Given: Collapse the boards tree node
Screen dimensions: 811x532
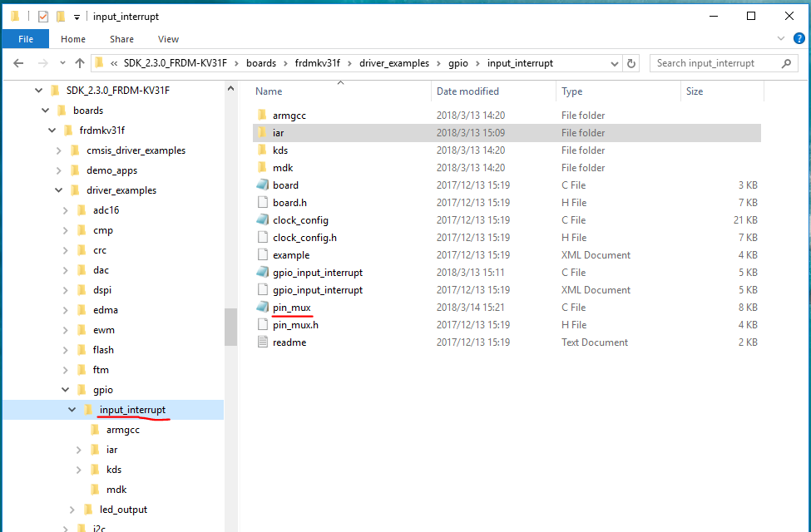Looking at the screenshot, I should coord(46,111).
